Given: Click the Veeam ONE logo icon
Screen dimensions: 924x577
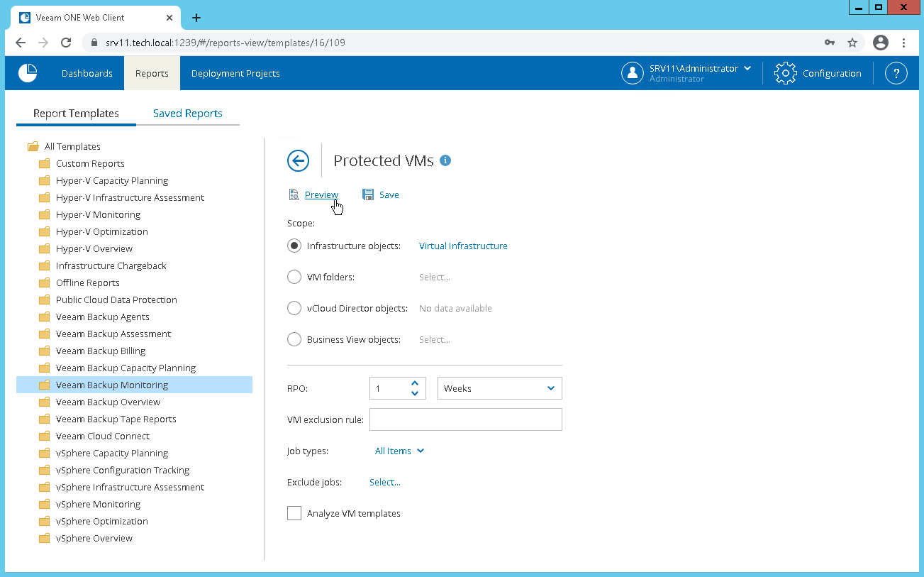Looking at the screenshot, I should (28, 73).
